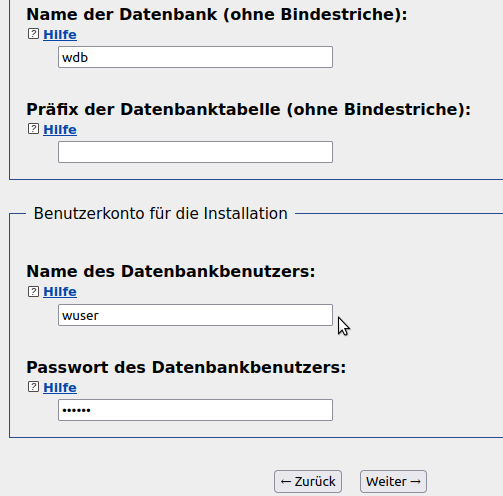
Task: Click the Name des Datenbankbenutzers label
Action: pos(171,271)
